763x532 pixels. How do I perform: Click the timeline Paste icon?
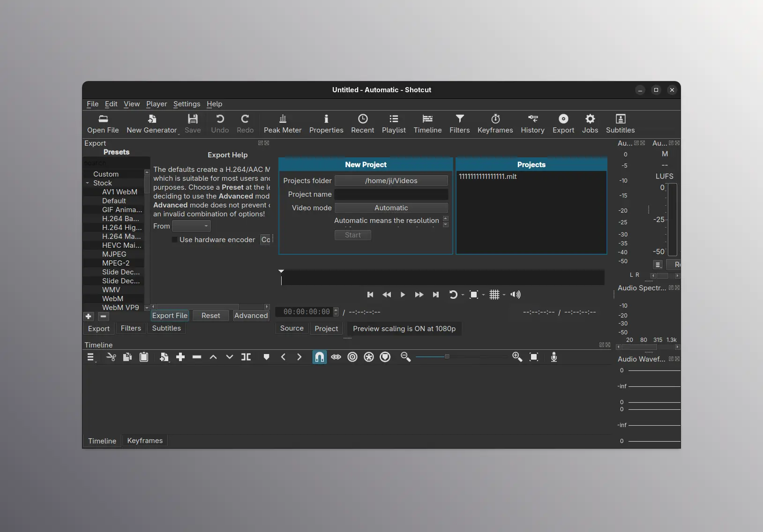[144, 357]
